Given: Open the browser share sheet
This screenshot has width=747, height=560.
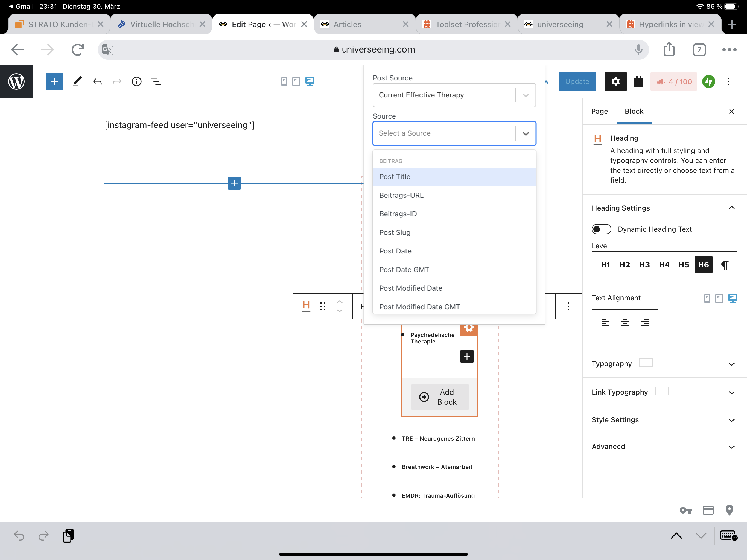Looking at the screenshot, I should pyautogui.click(x=669, y=49).
